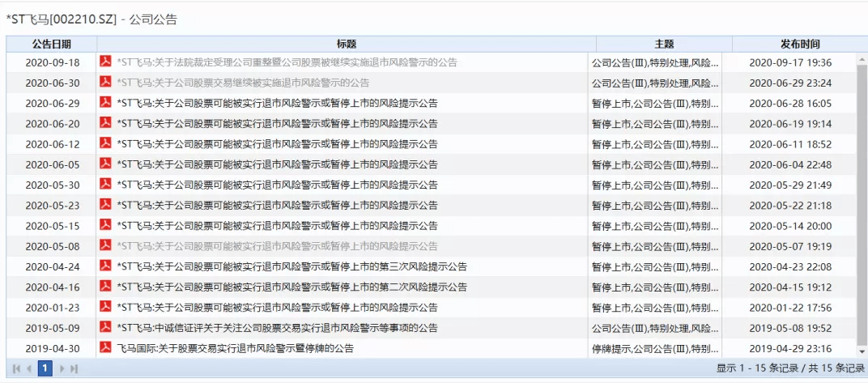The image size is (868, 383).
Task: Sort by the 主题 column header
Action: [664, 45]
